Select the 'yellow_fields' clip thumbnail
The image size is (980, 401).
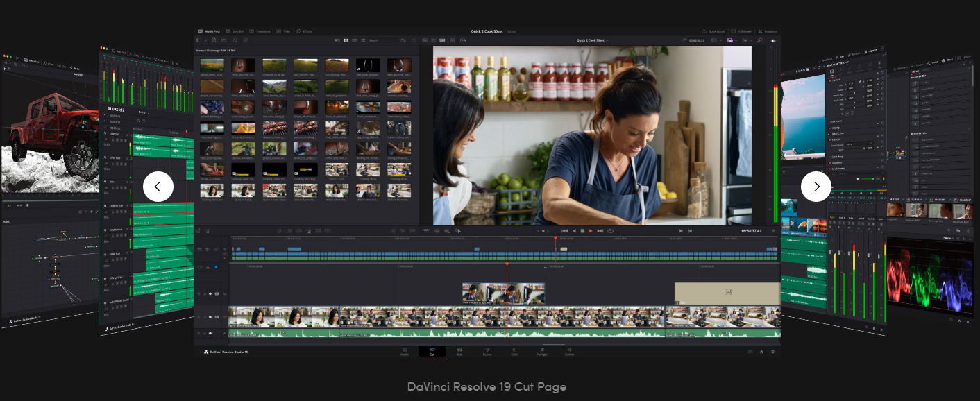[212, 65]
